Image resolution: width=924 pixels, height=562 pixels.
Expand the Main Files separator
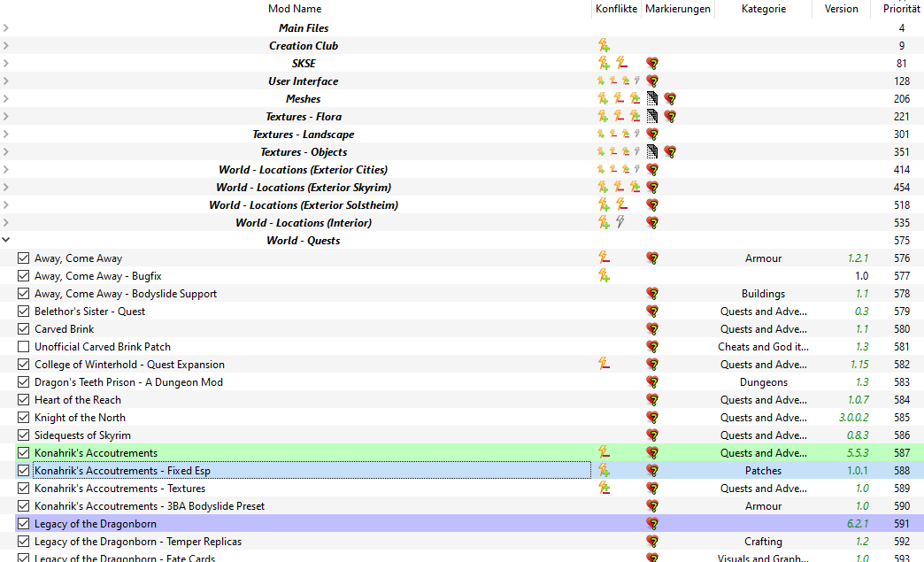coord(6,27)
